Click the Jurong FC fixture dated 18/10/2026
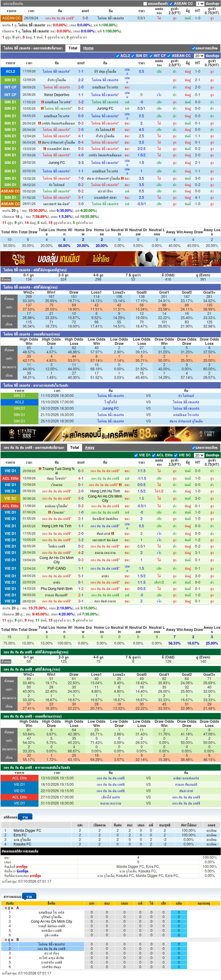This screenshot has height=980, width=221. pos(110,408)
